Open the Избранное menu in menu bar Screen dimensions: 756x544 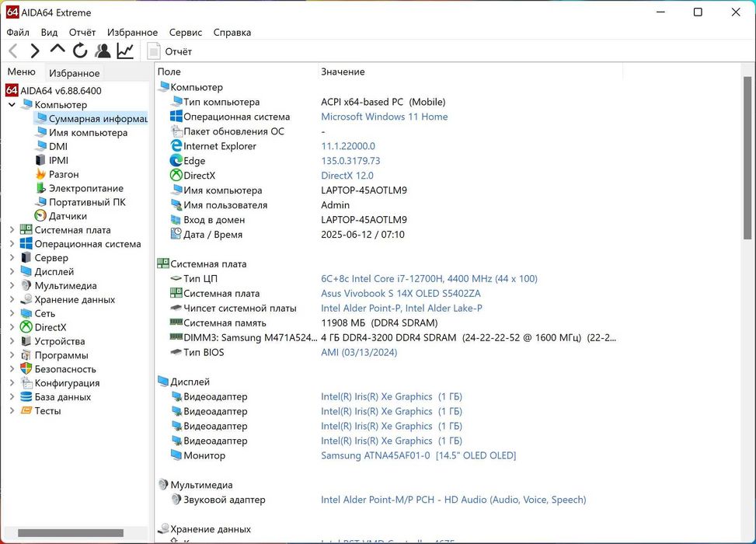click(132, 33)
